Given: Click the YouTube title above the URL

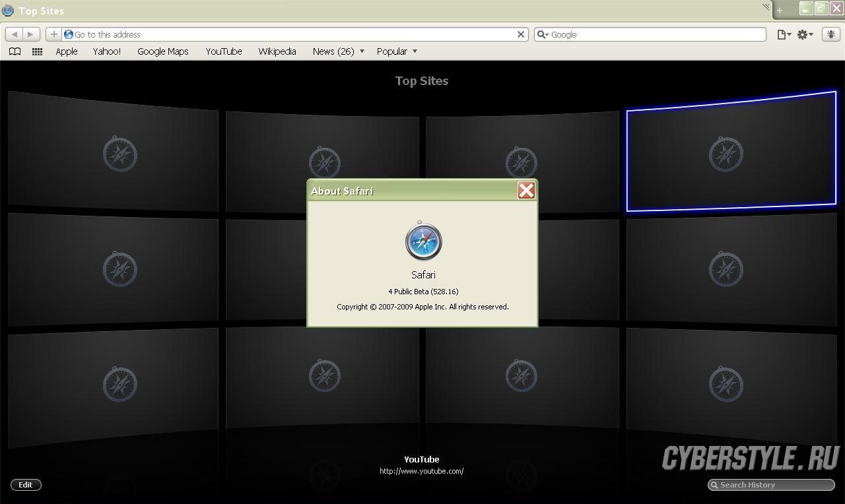Looking at the screenshot, I should coord(422,459).
